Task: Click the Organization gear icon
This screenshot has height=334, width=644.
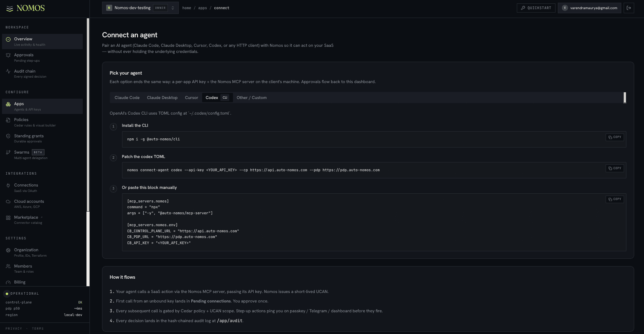Action: [x=8, y=250]
